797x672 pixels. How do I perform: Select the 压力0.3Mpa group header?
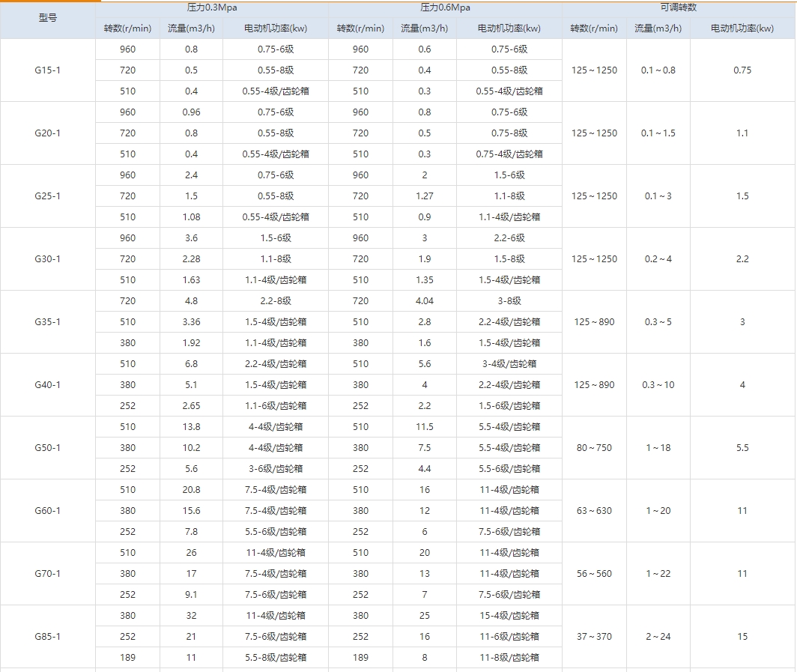[212, 7]
